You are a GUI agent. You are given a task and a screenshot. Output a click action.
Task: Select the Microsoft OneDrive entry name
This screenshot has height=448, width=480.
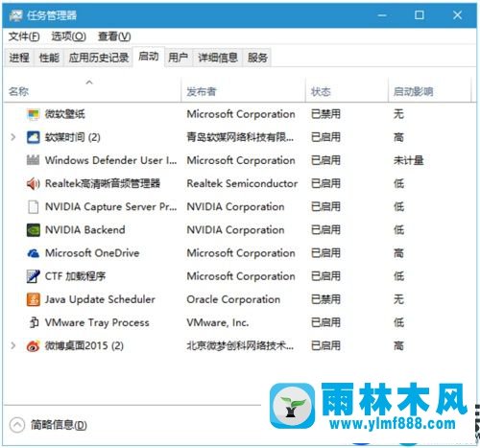click(92, 253)
